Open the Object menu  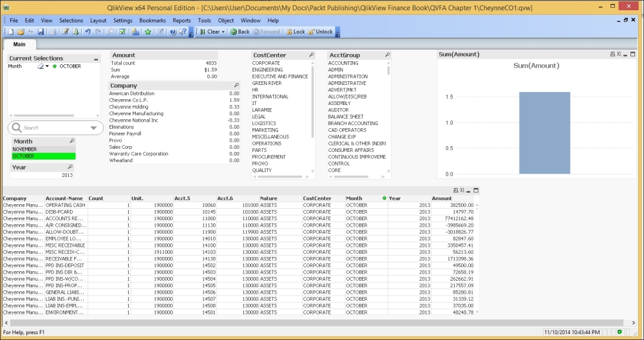point(226,20)
